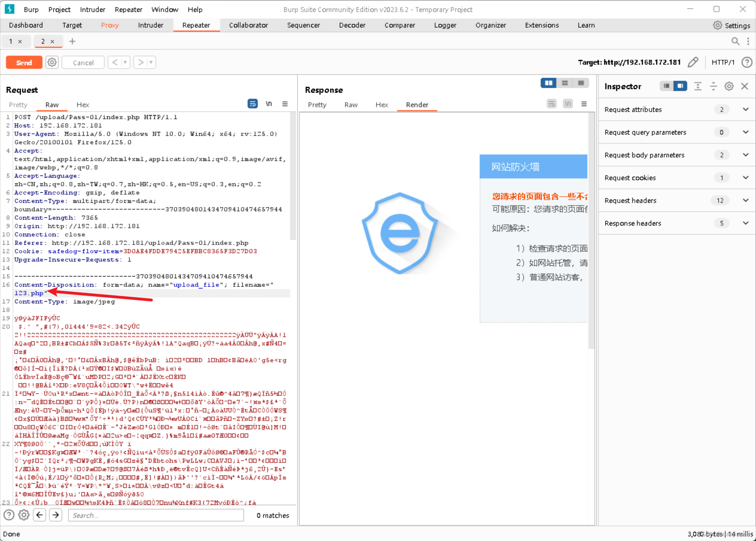
Task: Close the Inspector panel
Action: [x=744, y=86]
